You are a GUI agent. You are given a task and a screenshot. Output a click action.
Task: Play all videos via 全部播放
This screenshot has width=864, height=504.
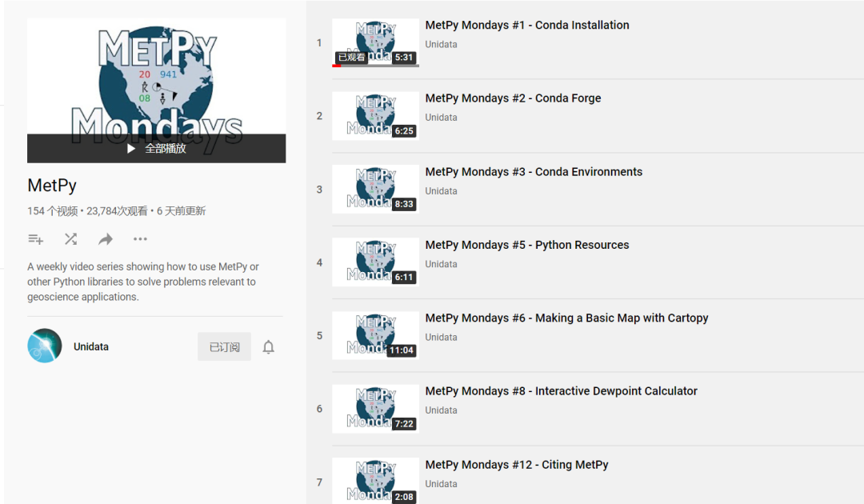(157, 148)
